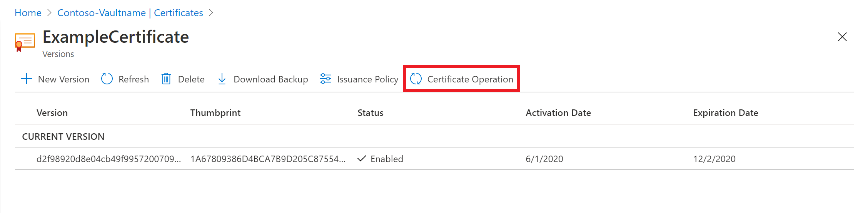Viewport: 868px width, 213px height.
Task: Choose Download Backup text in toolbar
Action: (x=270, y=79)
